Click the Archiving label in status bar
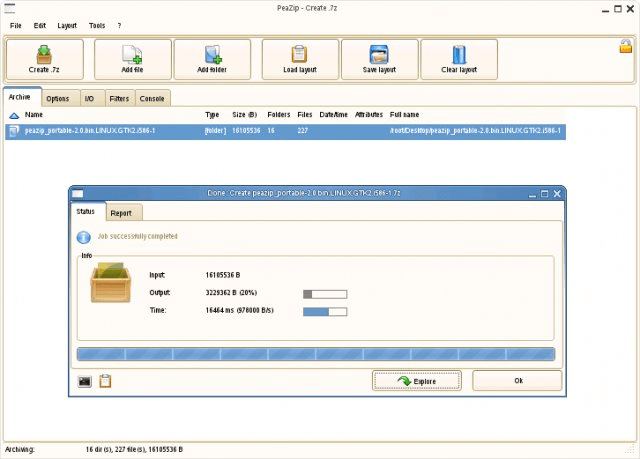This screenshot has height=459, width=640. tap(20, 450)
